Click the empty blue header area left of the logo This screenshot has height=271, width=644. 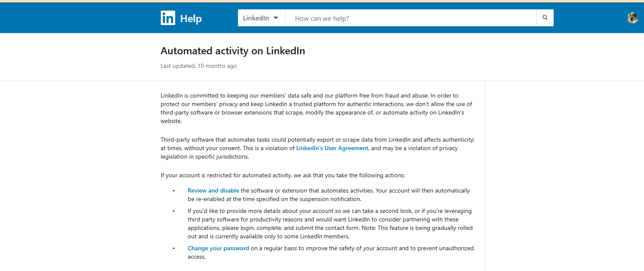pyautogui.click(x=76, y=18)
